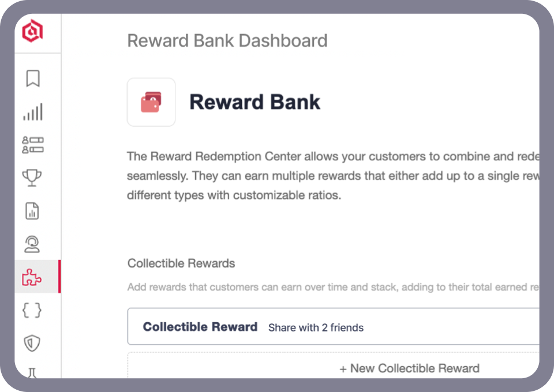Select the headset support agent icon
This screenshot has height=392, width=554.
pos(32,244)
